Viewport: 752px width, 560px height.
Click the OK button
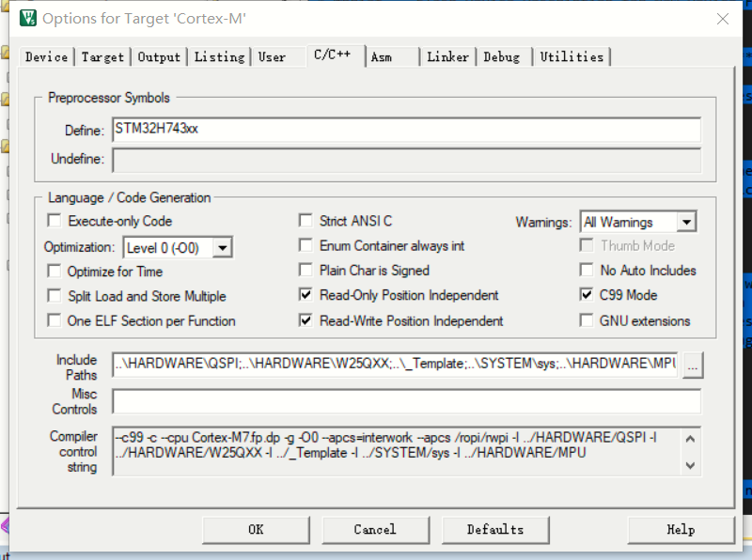pos(256,530)
